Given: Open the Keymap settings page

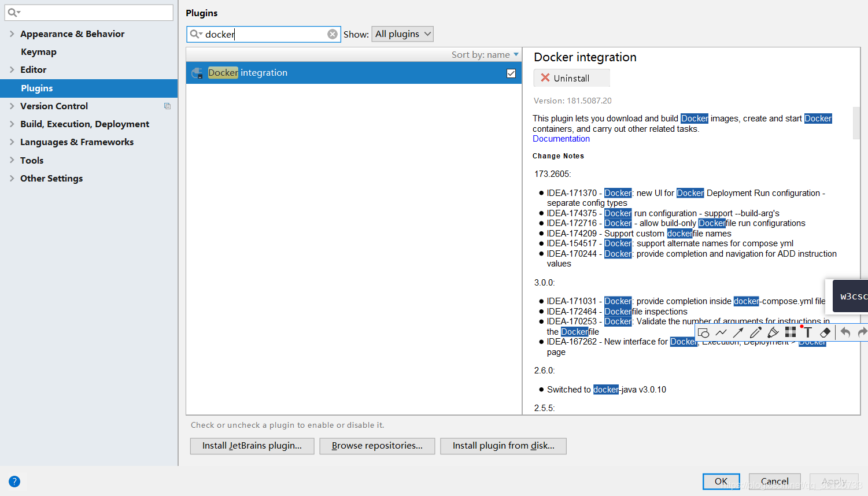Looking at the screenshot, I should click(x=39, y=52).
